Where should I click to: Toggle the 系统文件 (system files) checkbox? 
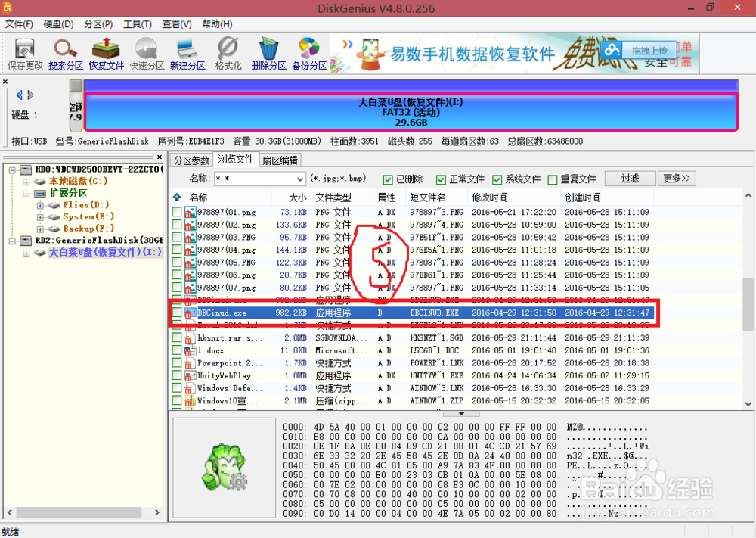coord(497,179)
